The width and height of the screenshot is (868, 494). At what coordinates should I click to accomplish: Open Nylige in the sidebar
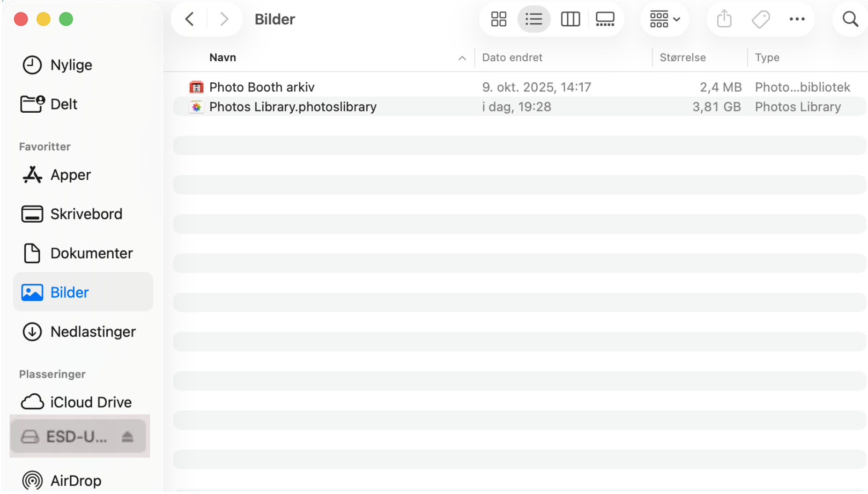click(x=83, y=65)
